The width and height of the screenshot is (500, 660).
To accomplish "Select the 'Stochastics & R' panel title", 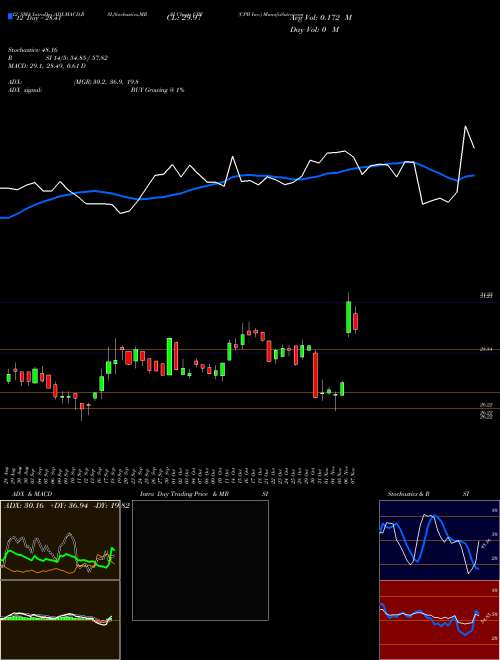I will pyautogui.click(x=410, y=494).
